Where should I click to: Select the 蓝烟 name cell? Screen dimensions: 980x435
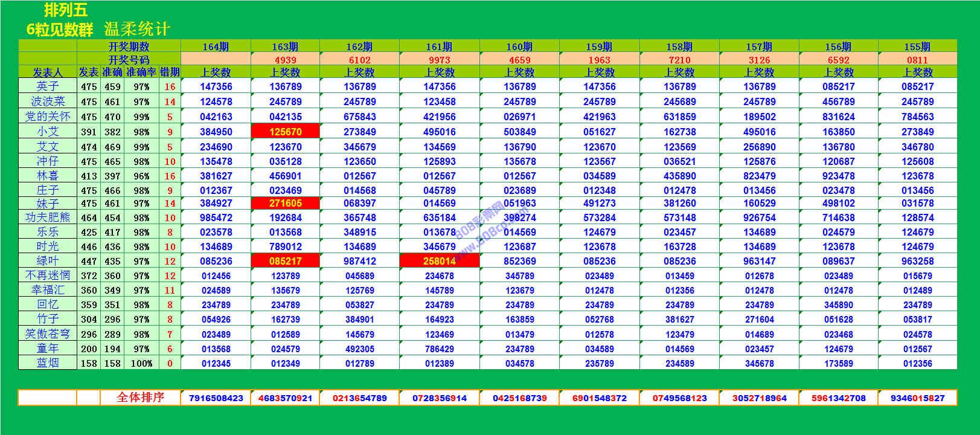(x=48, y=363)
